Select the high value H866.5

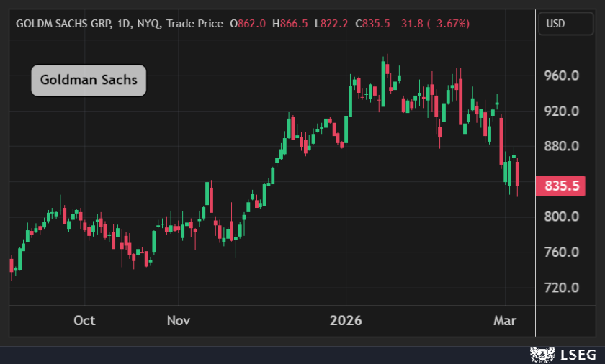click(289, 24)
